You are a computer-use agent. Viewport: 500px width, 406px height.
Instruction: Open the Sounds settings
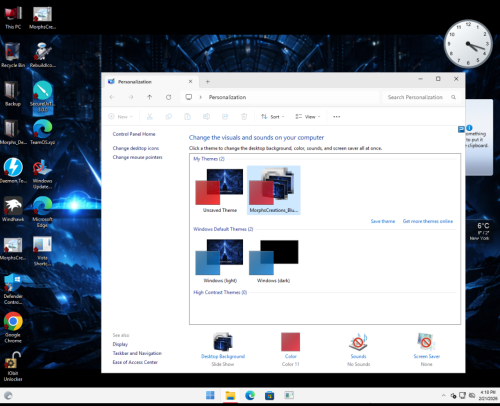coord(358,349)
